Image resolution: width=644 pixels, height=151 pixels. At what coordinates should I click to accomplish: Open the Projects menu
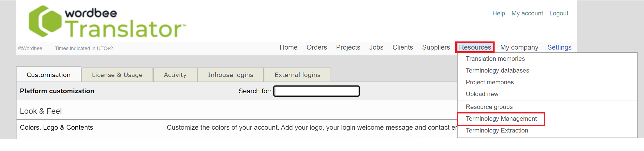(x=348, y=47)
